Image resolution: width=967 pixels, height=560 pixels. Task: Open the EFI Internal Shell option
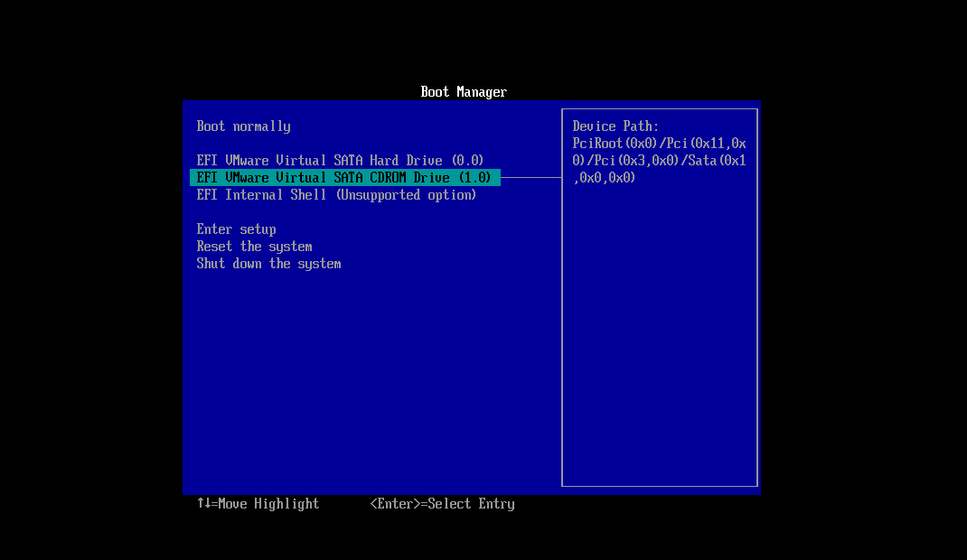(x=335, y=194)
